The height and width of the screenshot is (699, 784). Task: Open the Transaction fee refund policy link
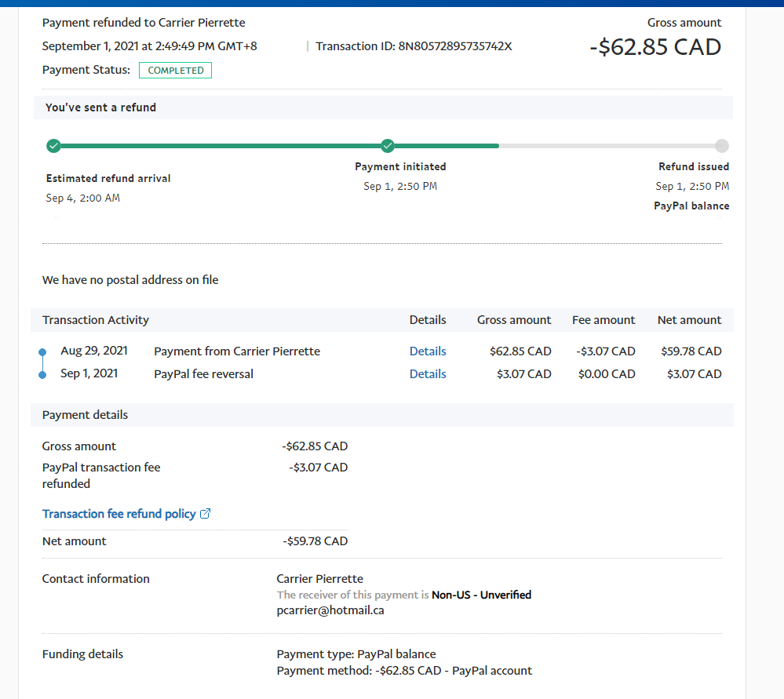tap(119, 514)
